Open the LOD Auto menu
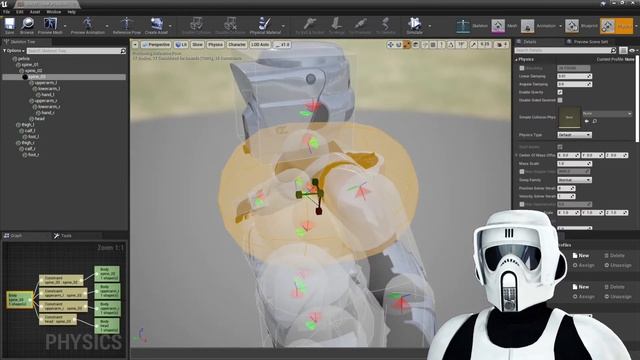This screenshot has width=640, height=360. [260, 44]
